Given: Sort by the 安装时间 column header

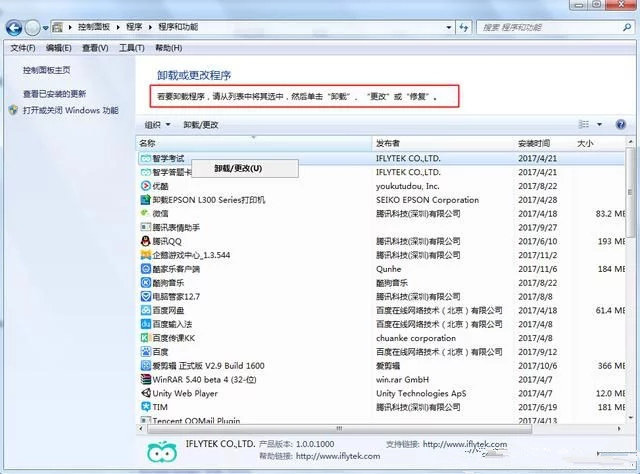Looking at the screenshot, I should tap(543, 143).
